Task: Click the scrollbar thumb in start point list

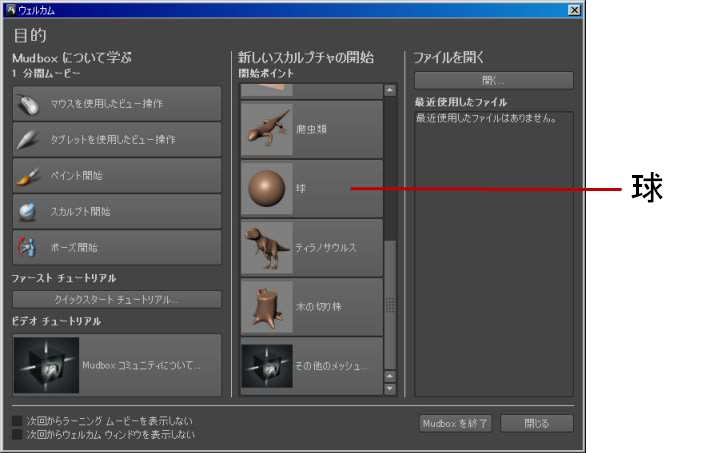Action: coord(390,305)
